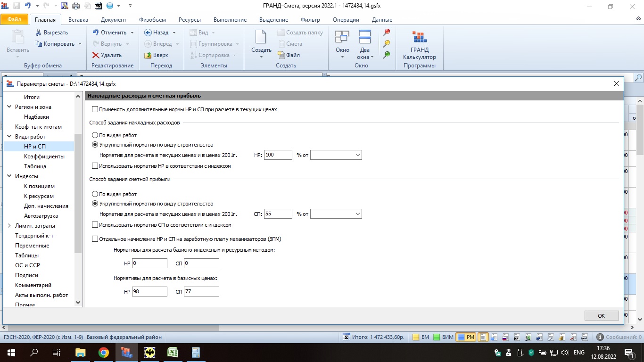The image size is (644, 362).
Task: Expand the 'Лимит. затраты' tree node
Action: pyautogui.click(x=9, y=226)
